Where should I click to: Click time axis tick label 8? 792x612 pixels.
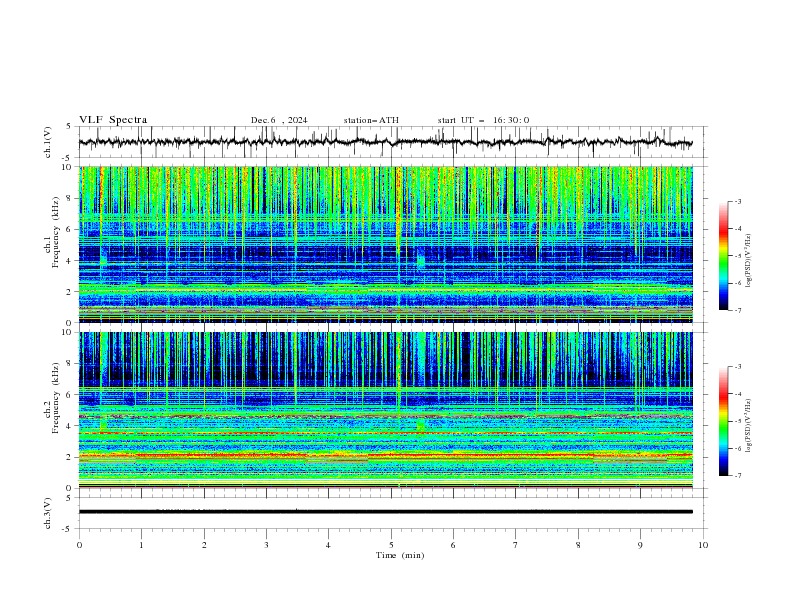[x=578, y=545]
